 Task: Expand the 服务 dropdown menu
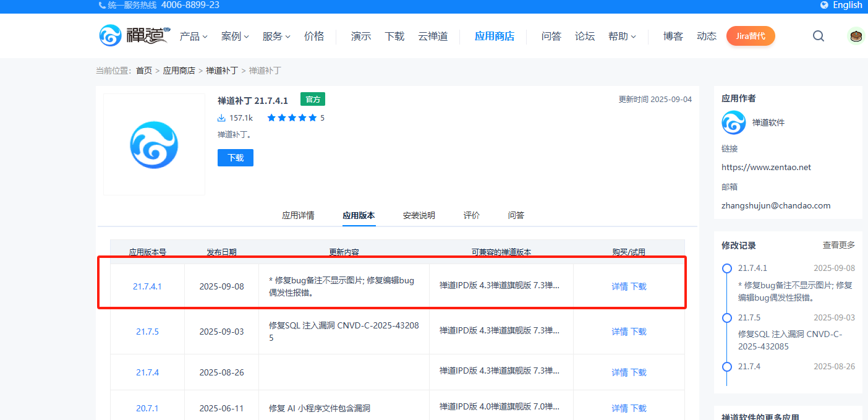pyautogui.click(x=276, y=36)
